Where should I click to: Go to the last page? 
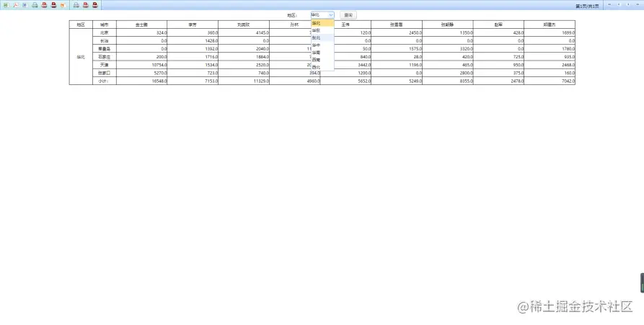click(638, 4)
